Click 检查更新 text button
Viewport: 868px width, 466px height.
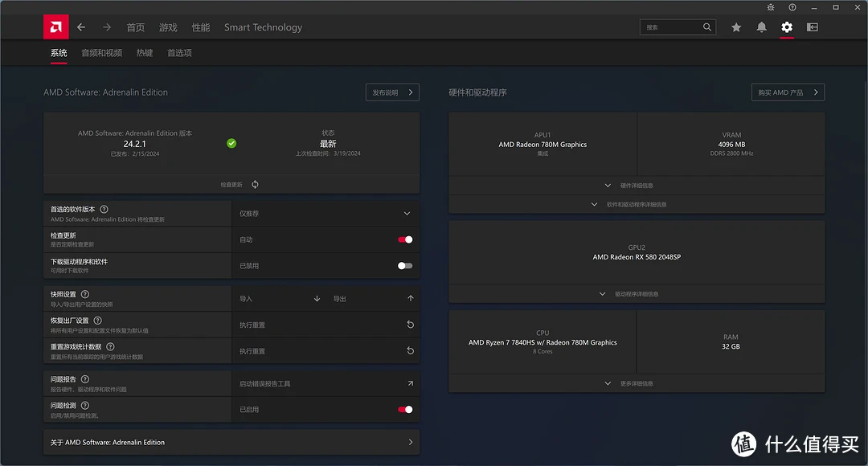click(231, 185)
